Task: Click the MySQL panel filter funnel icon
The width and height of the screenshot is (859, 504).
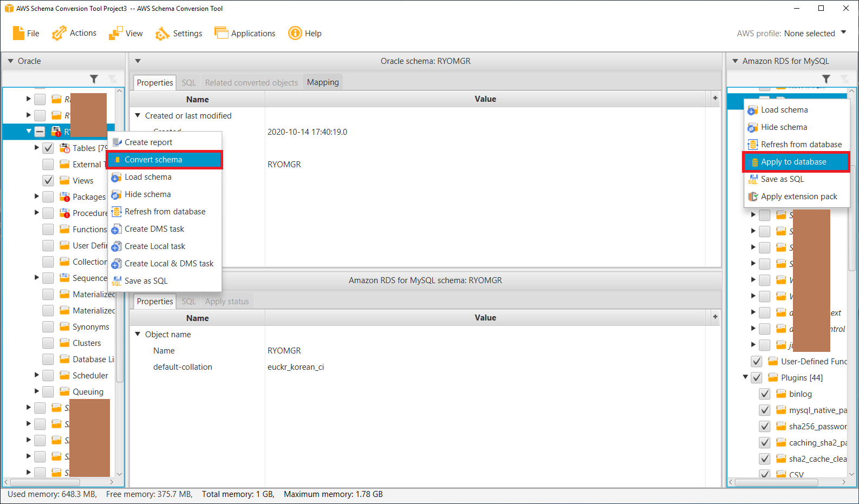Action: coord(826,79)
